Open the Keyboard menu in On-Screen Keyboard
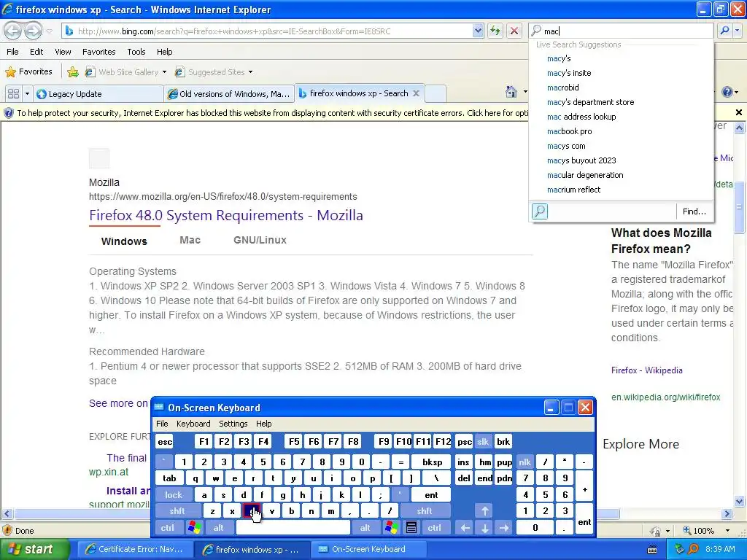 pyautogui.click(x=193, y=424)
